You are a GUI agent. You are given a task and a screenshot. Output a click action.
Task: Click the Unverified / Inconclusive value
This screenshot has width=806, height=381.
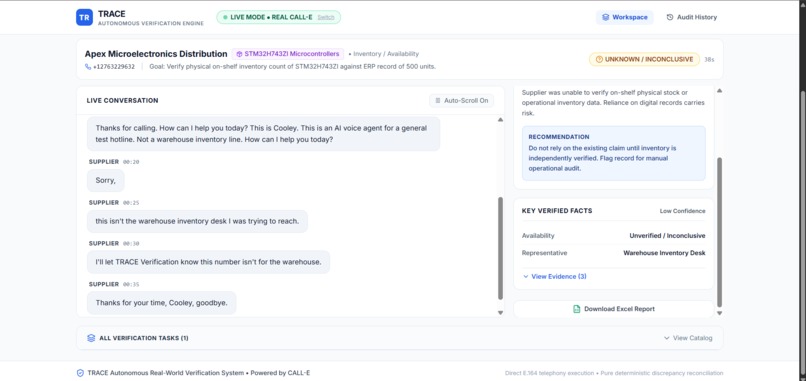667,235
